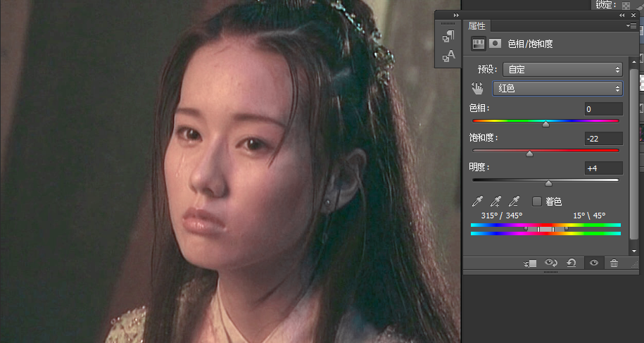Click the 15° \ 45° range readout

[x=589, y=216]
